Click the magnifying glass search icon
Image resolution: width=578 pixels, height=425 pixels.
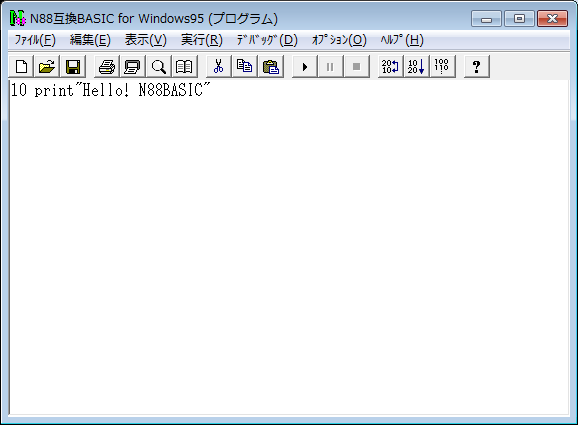click(x=159, y=67)
